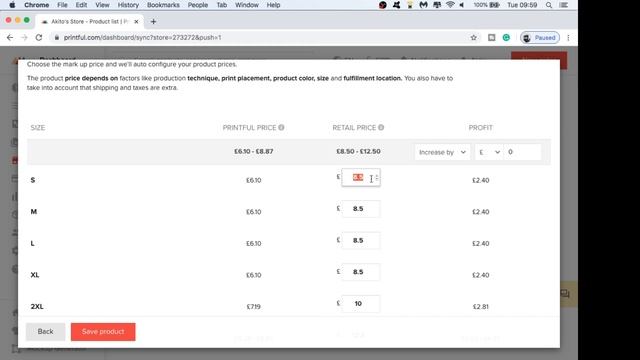Open the Edit menu

[x=81, y=5]
